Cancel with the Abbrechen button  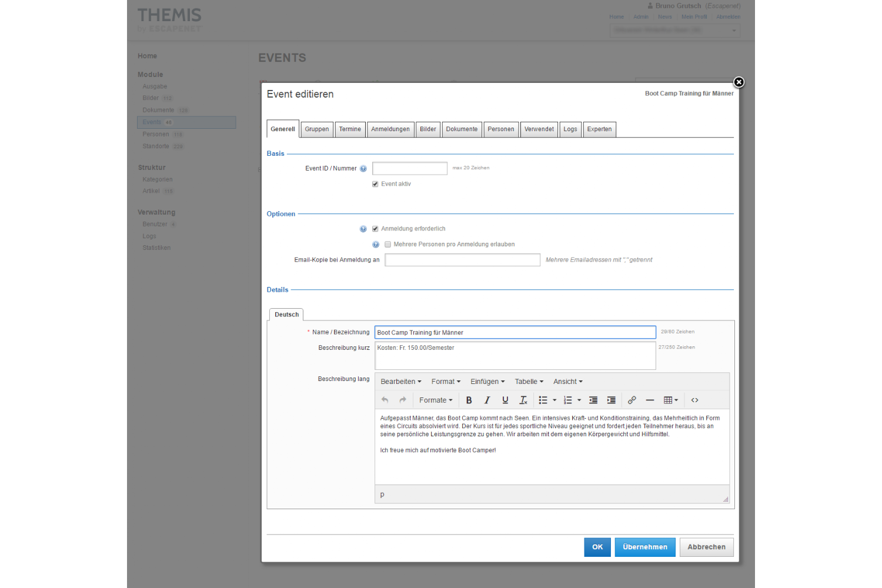tap(706, 547)
